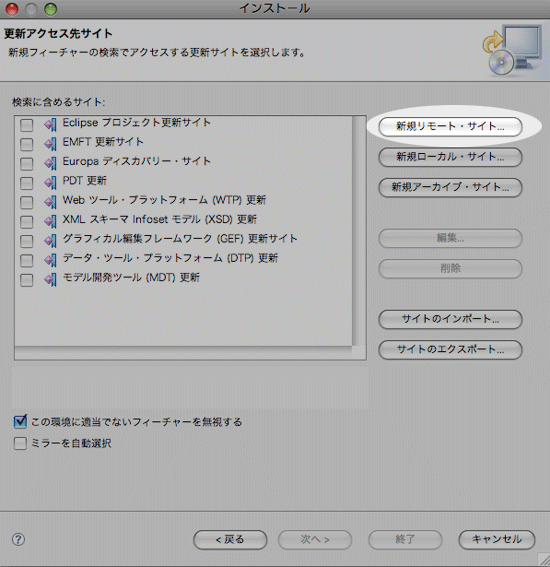Click the Web ツール・プラットフォーム (WTP) site icon
The width and height of the screenshot is (550, 567).
point(51,202)
